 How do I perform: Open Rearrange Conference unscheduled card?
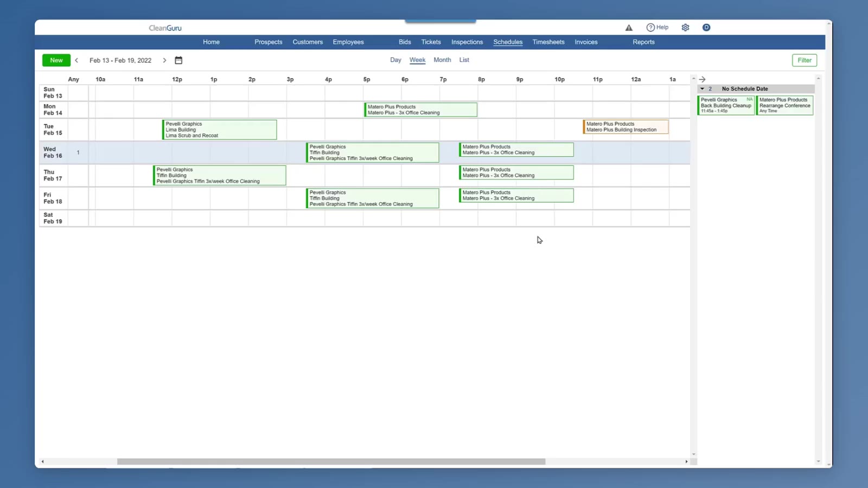(784, 105)
